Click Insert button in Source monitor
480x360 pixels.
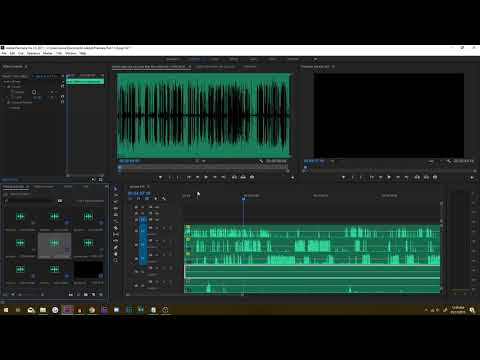point(234,177)
